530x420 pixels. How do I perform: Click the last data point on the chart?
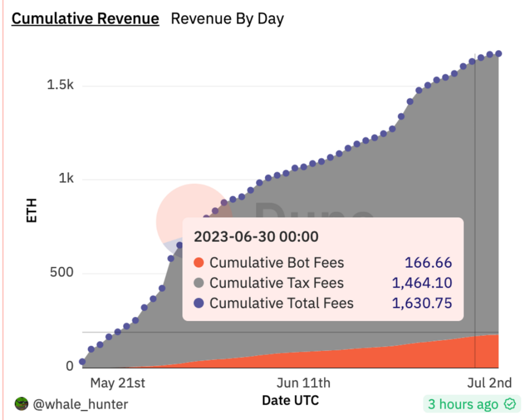pos(498,53)
